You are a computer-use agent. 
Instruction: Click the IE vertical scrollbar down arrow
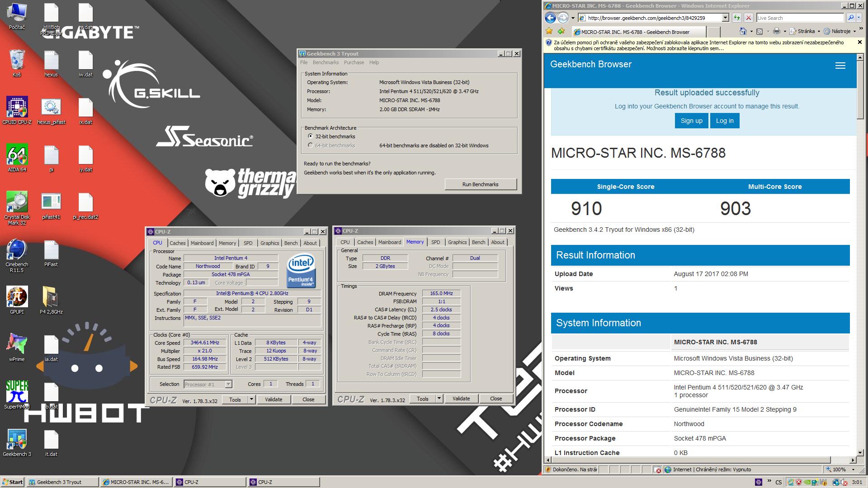860,452
